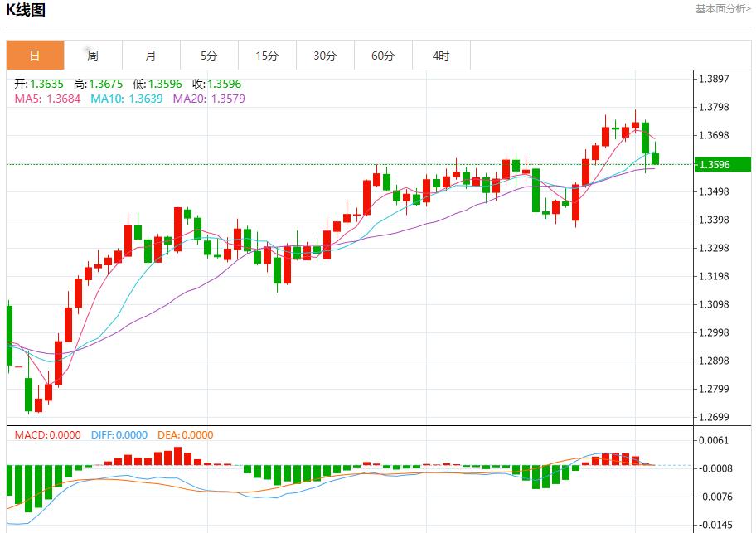Select the 日 daily chart tab
The image size is (756, 533).
click(x=35, y=56)
